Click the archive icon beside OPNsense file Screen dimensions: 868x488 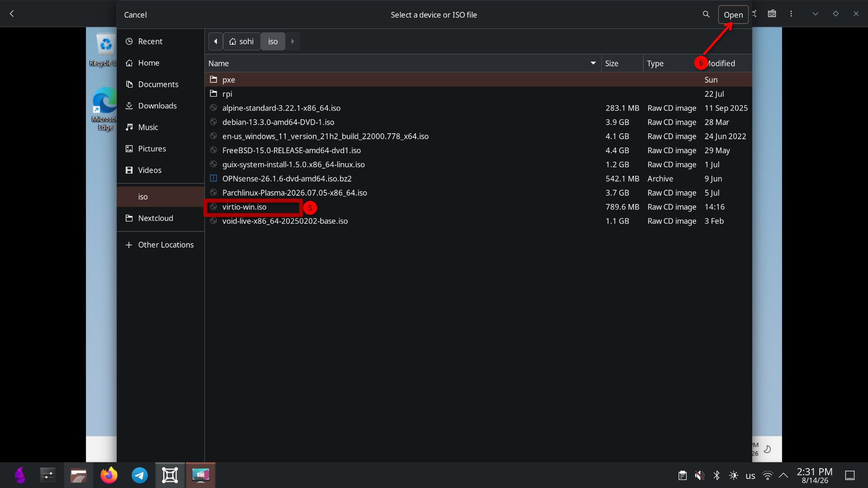click(x=213, y=178)
